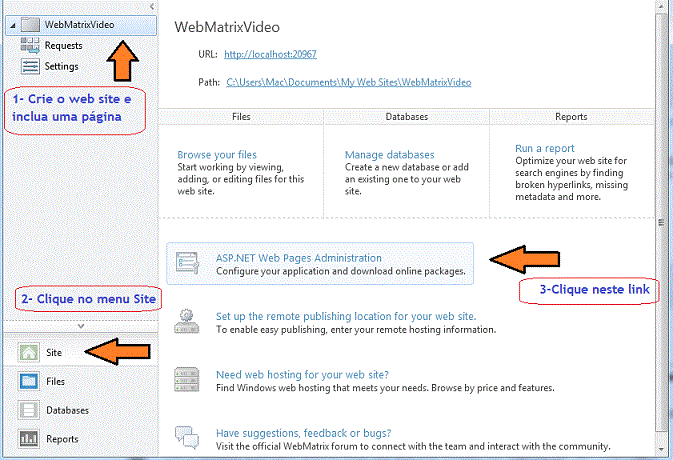Click Have suggestions, feedback or bugs link
Screen dimensions: 673x460
(303, 433)
